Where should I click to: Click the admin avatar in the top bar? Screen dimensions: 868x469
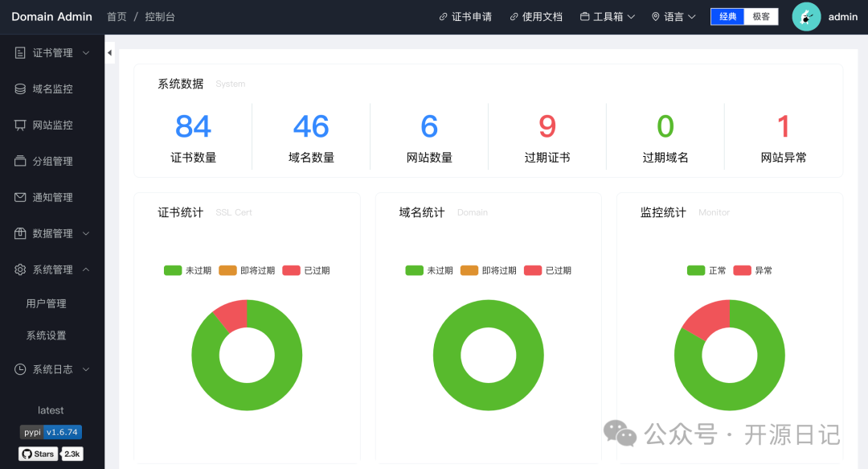click(806, 16)
